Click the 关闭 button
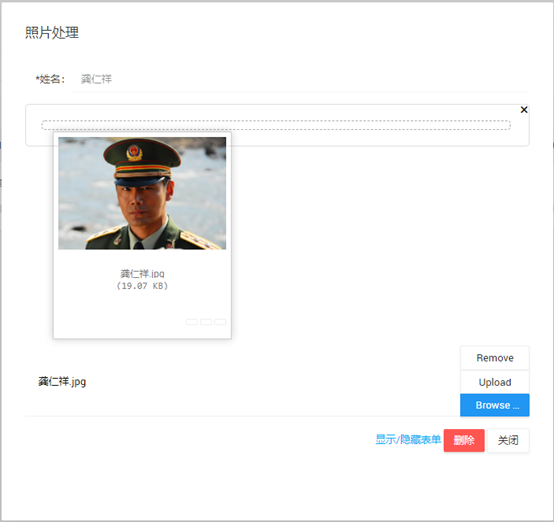Image resolution: width=554 pixels, height=522 pixels. tap(508, 440)
